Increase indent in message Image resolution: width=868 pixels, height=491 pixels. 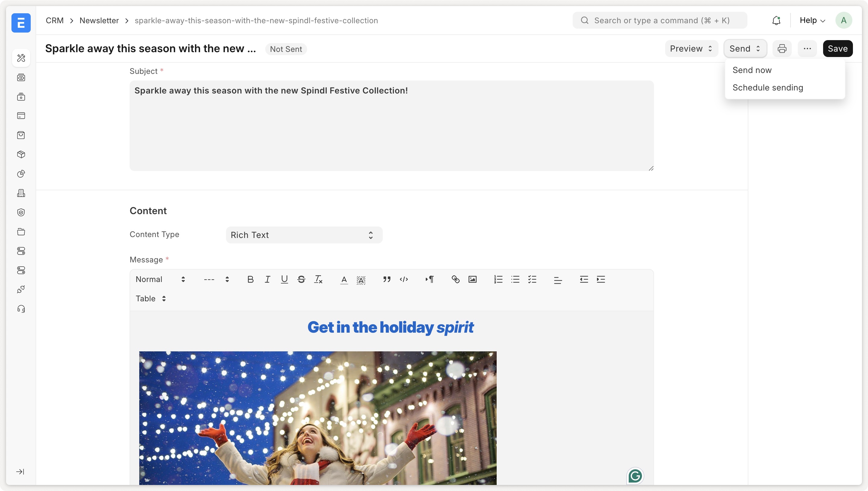click(601, 279)
